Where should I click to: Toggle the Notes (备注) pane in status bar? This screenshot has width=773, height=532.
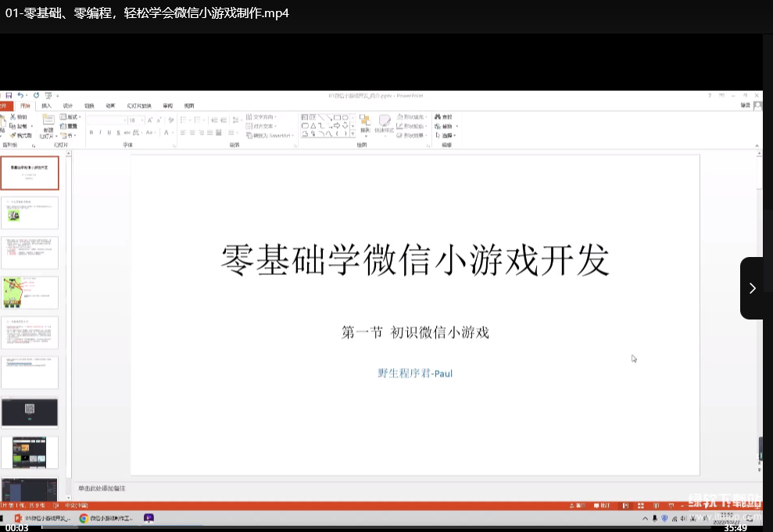pyautogui.click(x=578, y=505)
